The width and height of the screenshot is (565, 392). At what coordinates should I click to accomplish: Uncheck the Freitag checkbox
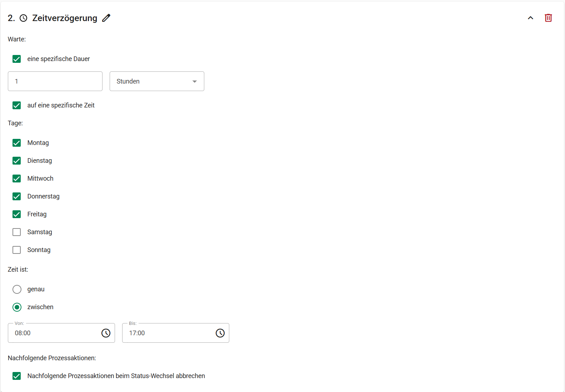click(x=17, y=214)
